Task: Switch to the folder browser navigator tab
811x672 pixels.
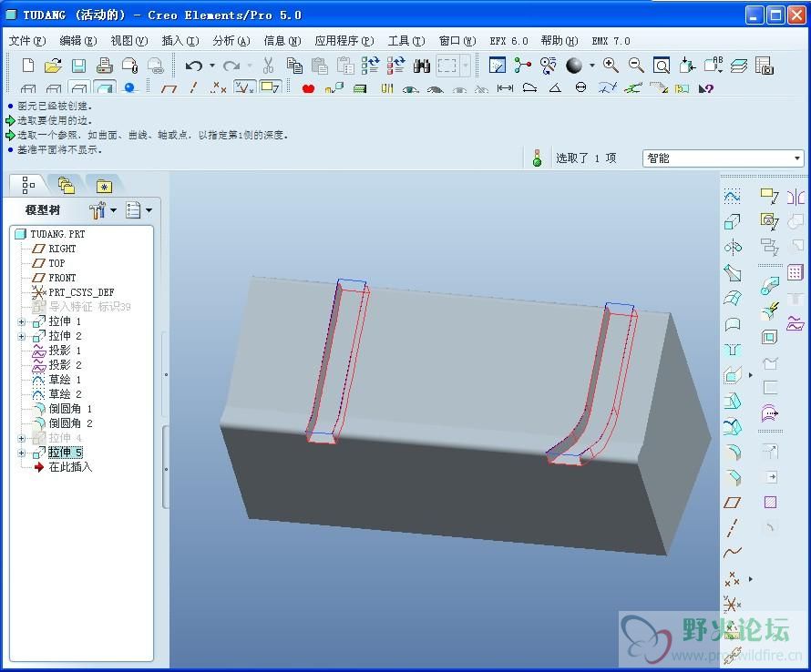Action: (x=67, y=185)
